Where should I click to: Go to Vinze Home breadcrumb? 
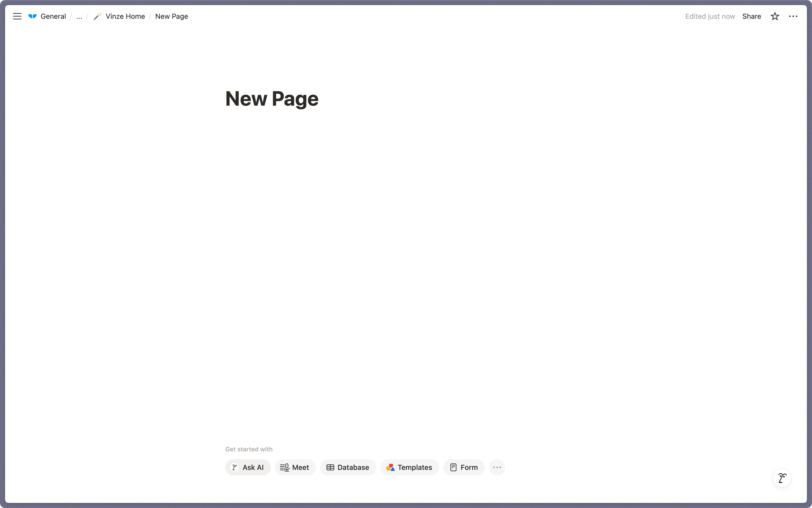coord(125,16)
